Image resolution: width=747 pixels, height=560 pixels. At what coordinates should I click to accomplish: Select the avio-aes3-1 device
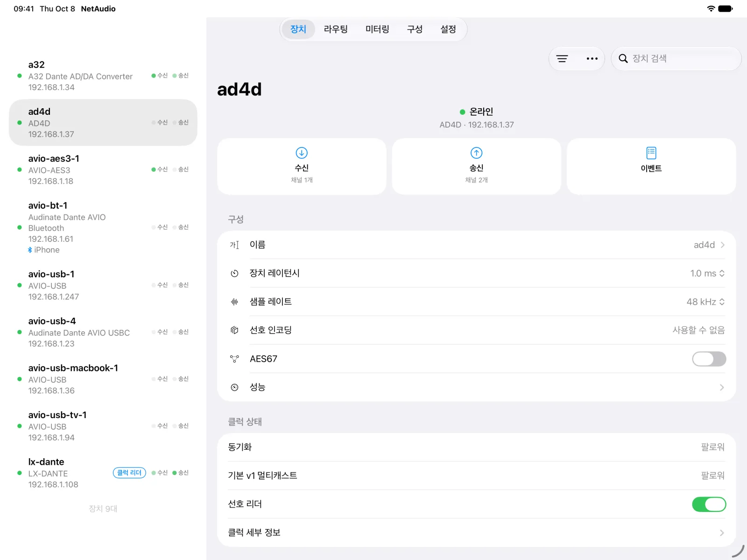click(x=103, y=169)
